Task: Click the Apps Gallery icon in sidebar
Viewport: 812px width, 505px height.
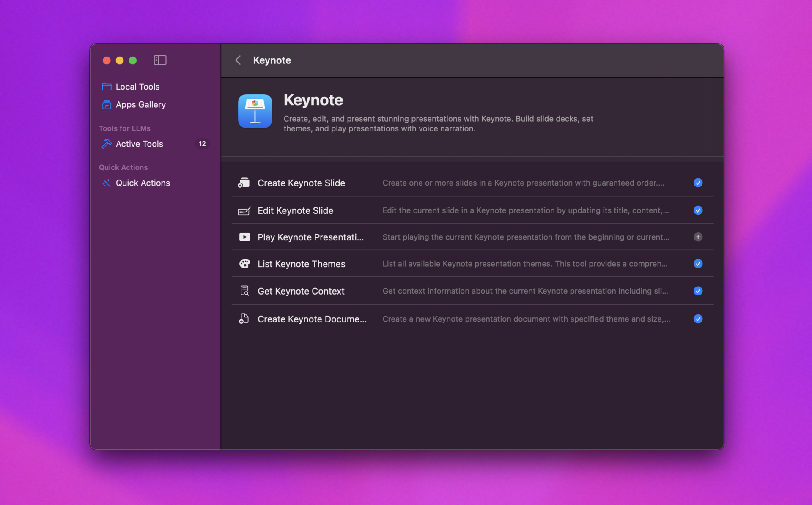Action: [107, 104]
